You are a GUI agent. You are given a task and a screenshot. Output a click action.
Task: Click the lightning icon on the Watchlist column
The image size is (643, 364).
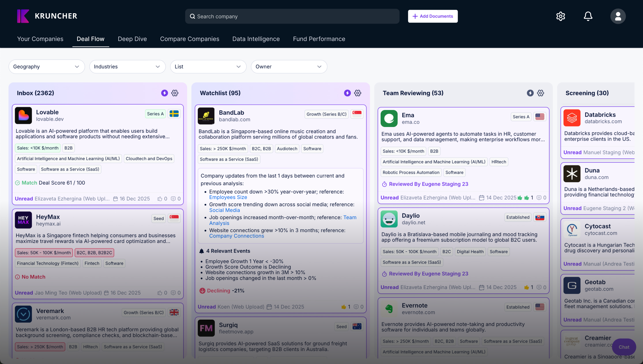click(347, 93)
